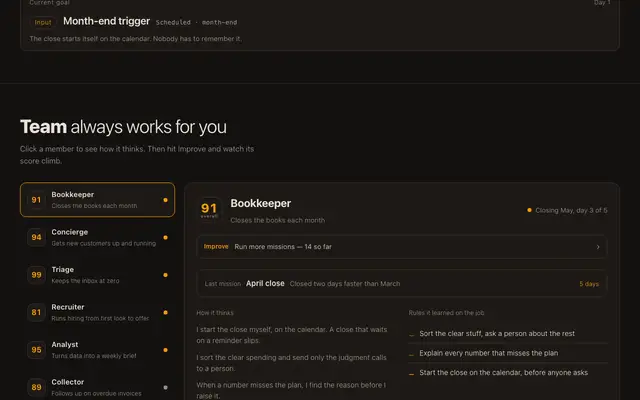
Task: Click the orange status dot on Bookkeeper row
Action: (165, 200)
